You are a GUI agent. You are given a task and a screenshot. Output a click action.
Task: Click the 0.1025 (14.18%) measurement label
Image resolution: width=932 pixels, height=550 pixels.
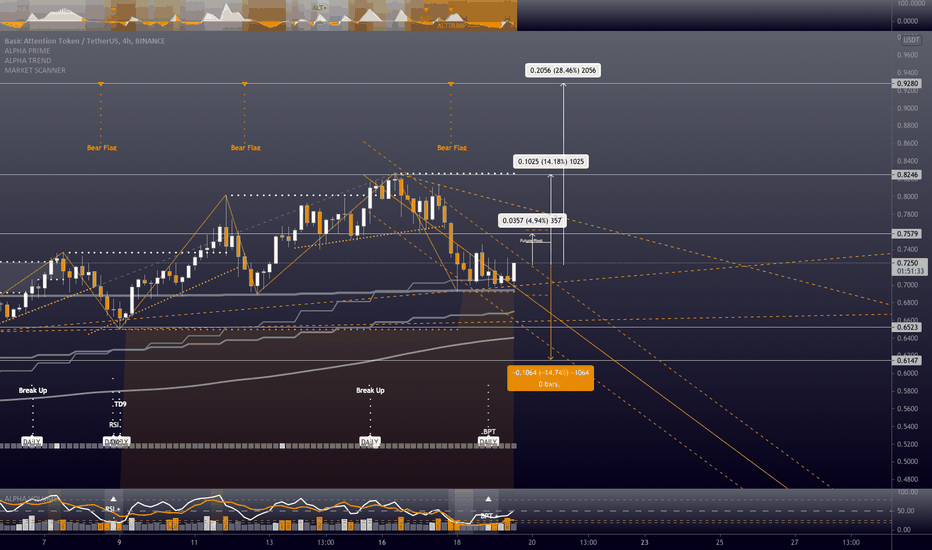point(551,161)
